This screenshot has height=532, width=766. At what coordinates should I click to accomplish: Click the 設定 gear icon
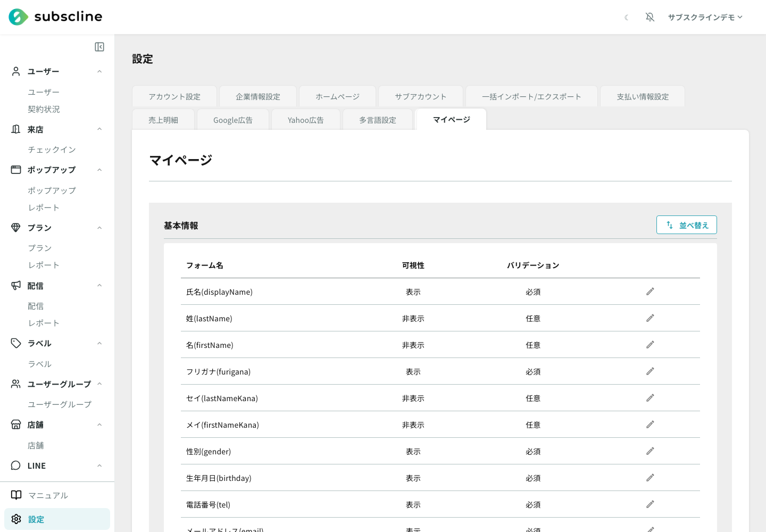pos(16,519)
